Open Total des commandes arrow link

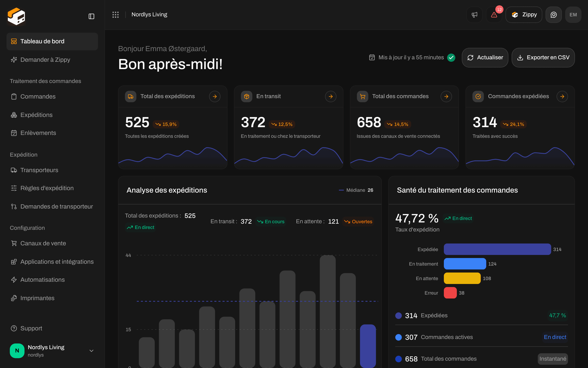pos(446,96)
